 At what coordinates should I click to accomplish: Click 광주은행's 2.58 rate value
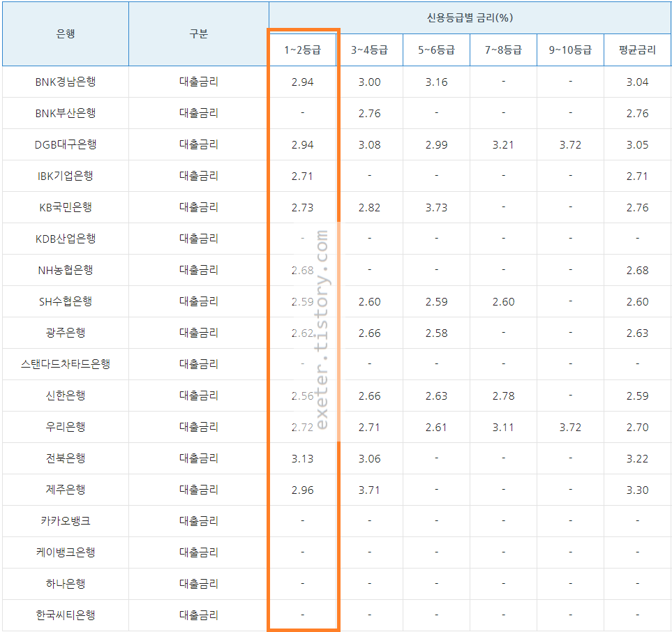tap(436, 333)
